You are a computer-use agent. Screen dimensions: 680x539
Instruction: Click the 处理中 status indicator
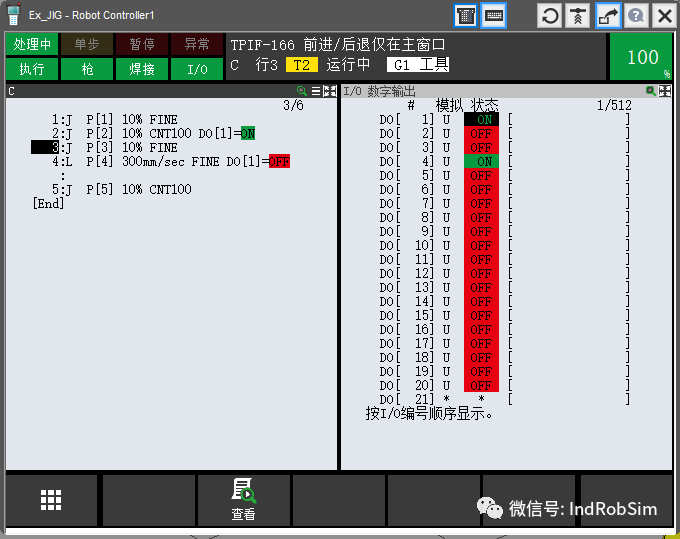tap(32, 44)
